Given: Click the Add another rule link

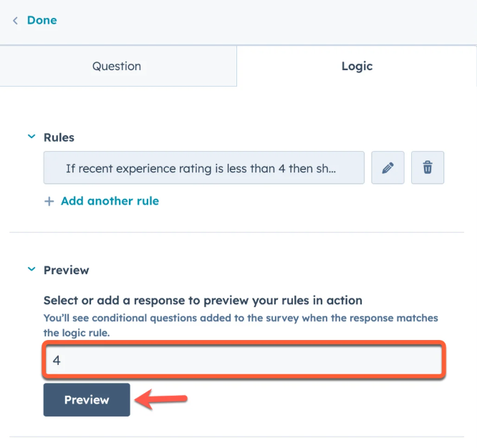Looking at the screenshot, I should pyautogui.click(x=110, y=201).
